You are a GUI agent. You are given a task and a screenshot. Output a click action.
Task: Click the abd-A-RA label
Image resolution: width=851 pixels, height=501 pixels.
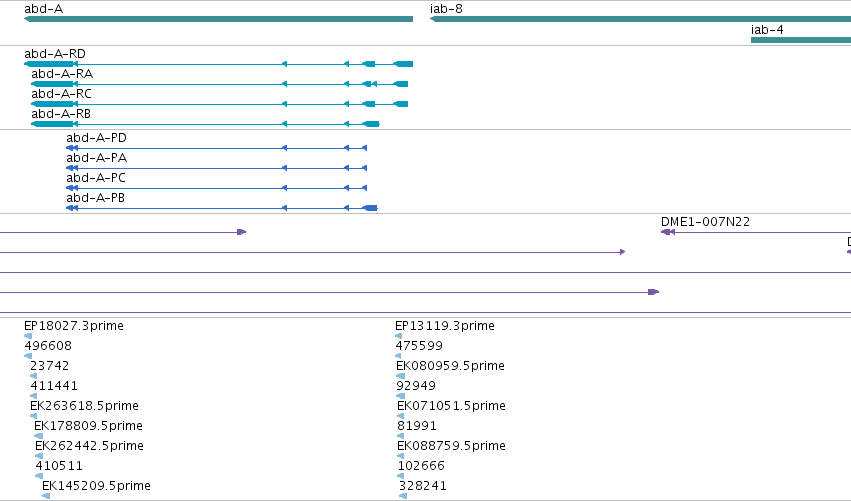[x=62, y=74]
